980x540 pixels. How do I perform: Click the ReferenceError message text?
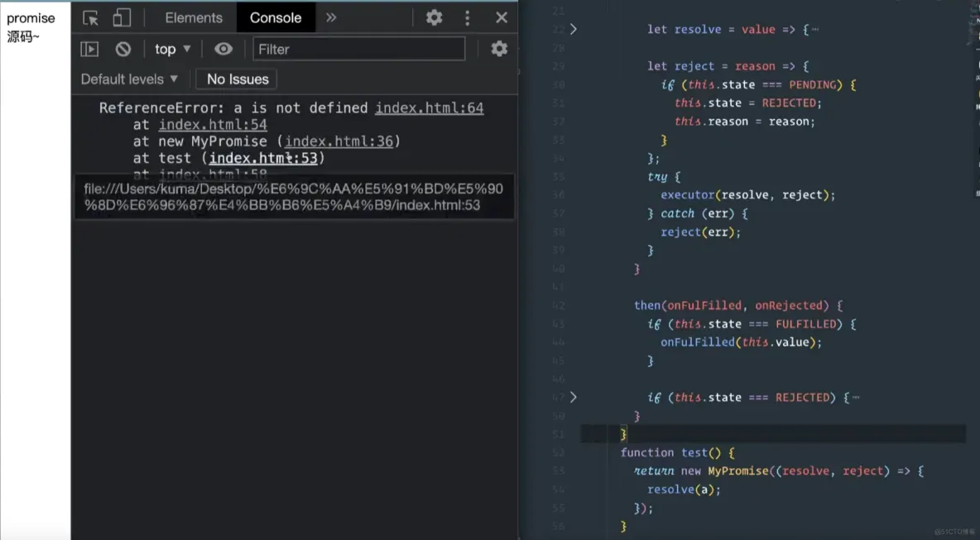click(233, 108)
